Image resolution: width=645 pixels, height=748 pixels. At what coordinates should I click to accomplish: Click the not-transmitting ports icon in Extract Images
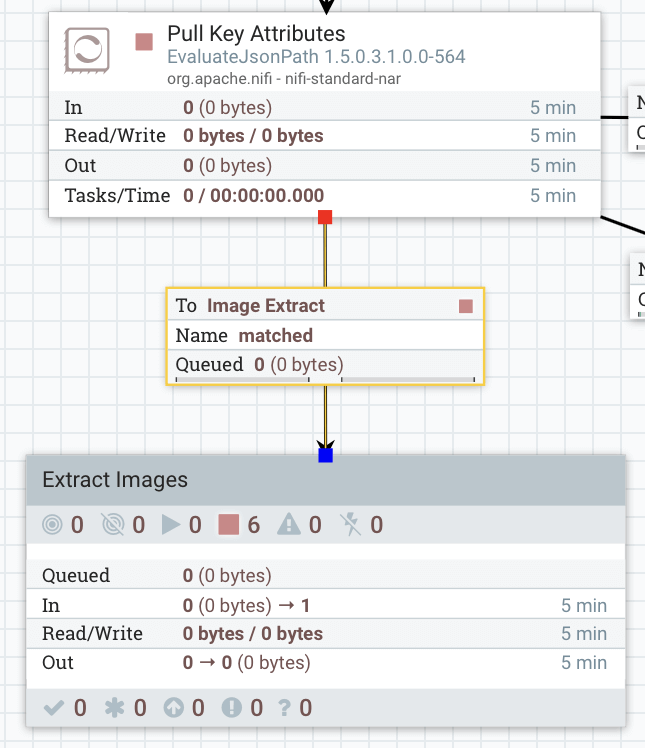click(113, 525)
